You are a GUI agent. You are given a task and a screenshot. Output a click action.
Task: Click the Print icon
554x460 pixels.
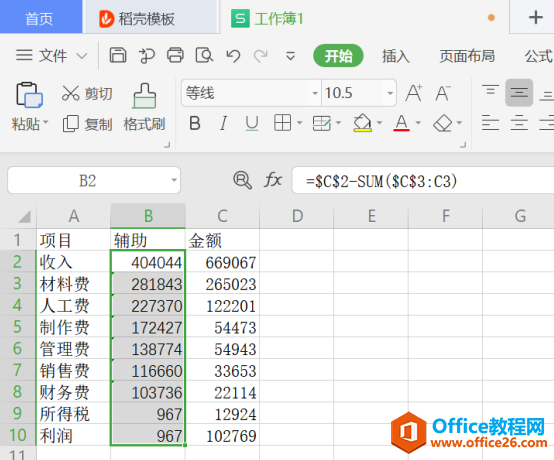(x=175, y=55)
